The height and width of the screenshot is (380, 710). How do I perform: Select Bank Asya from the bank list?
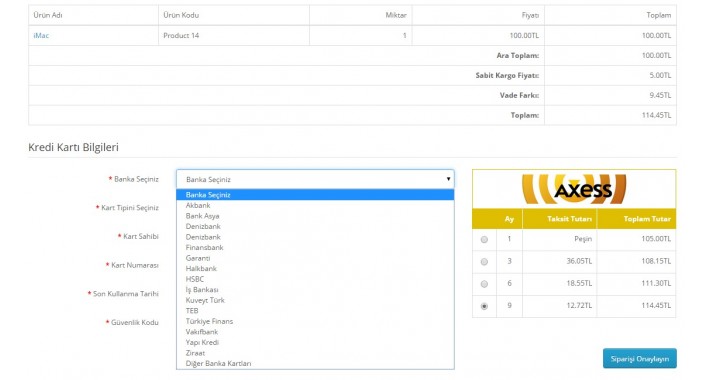315,216
